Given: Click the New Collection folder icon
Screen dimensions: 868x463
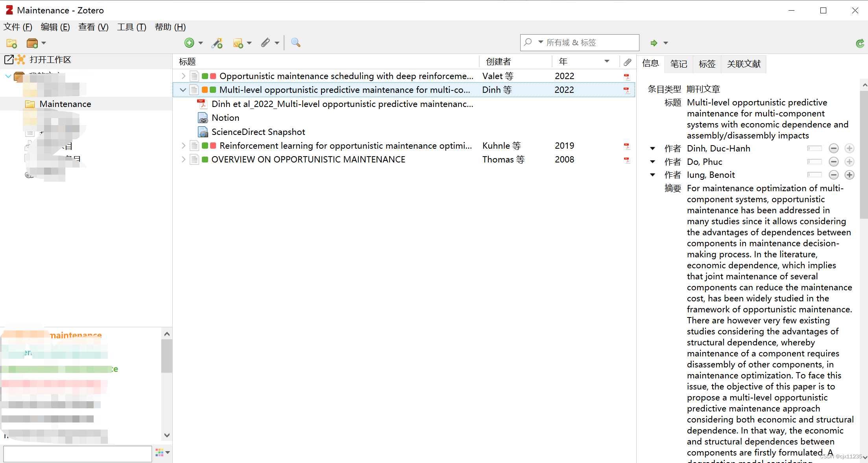Looking at the screenshot, I should click(11, 43).
